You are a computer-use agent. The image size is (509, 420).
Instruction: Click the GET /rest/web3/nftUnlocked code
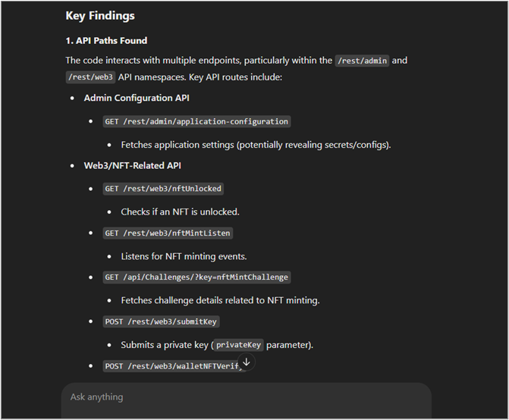point(164,189)
